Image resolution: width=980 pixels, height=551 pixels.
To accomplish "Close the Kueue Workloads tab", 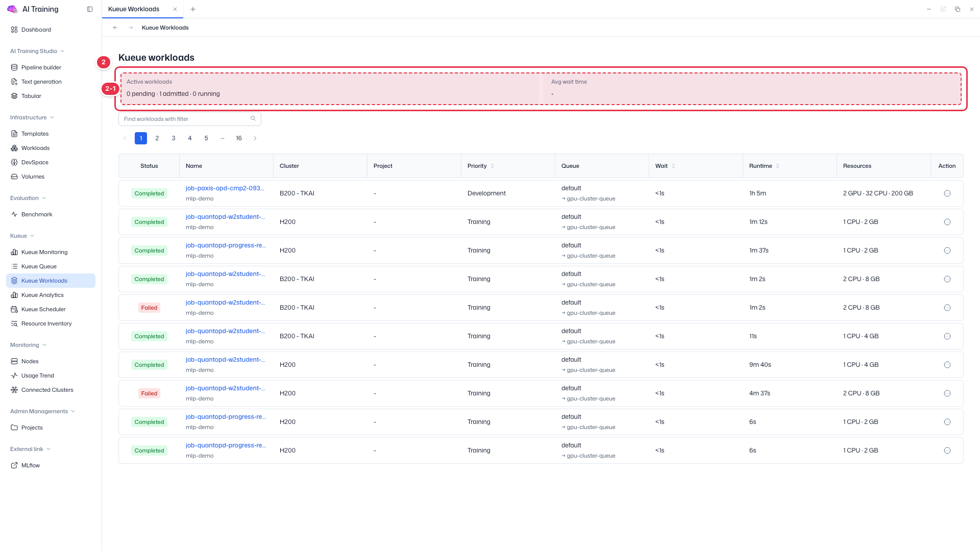I will coord(175,9).
